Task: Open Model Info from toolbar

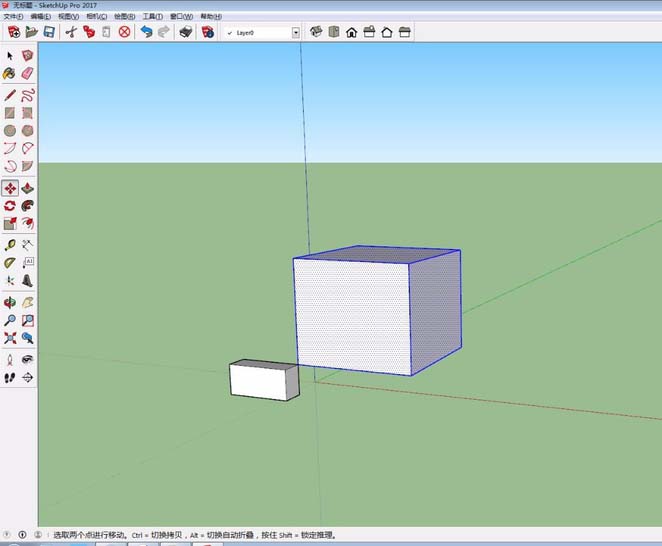Action: pos(208,32)
